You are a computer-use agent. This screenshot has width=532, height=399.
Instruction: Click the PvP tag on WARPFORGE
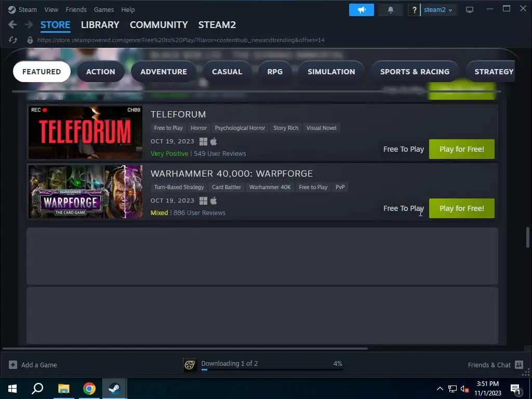340,187
